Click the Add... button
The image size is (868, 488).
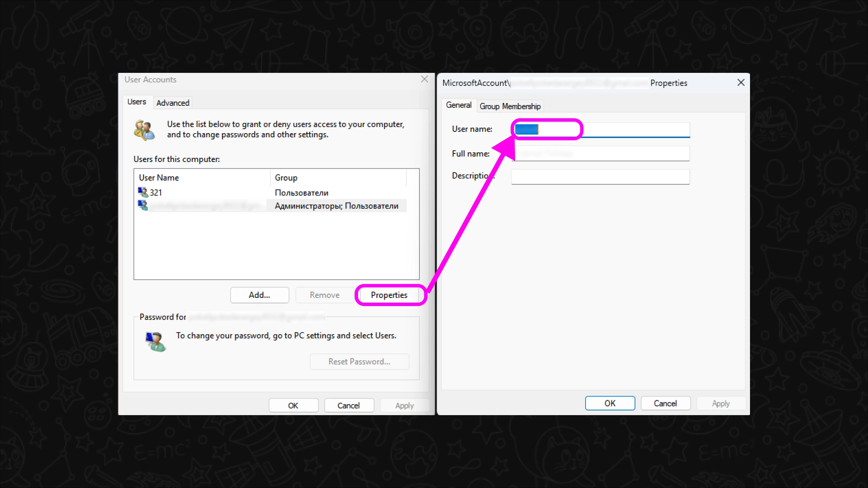259,295
